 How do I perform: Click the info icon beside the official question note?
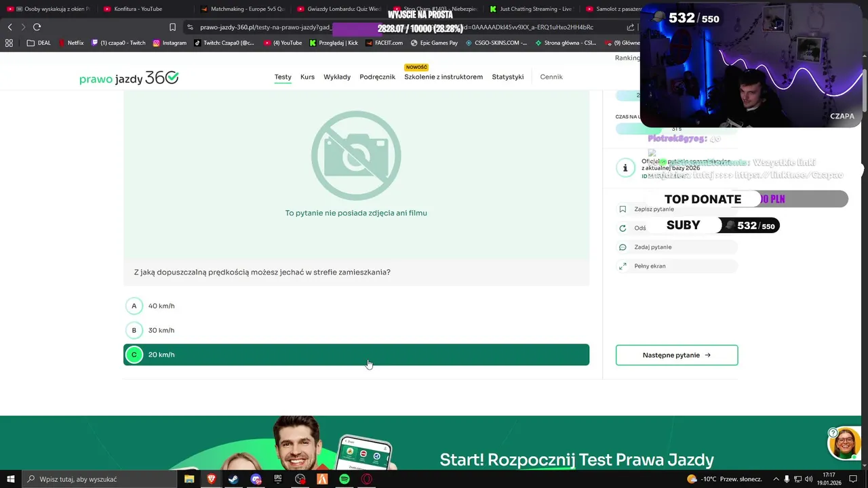[x=625, y=168]
